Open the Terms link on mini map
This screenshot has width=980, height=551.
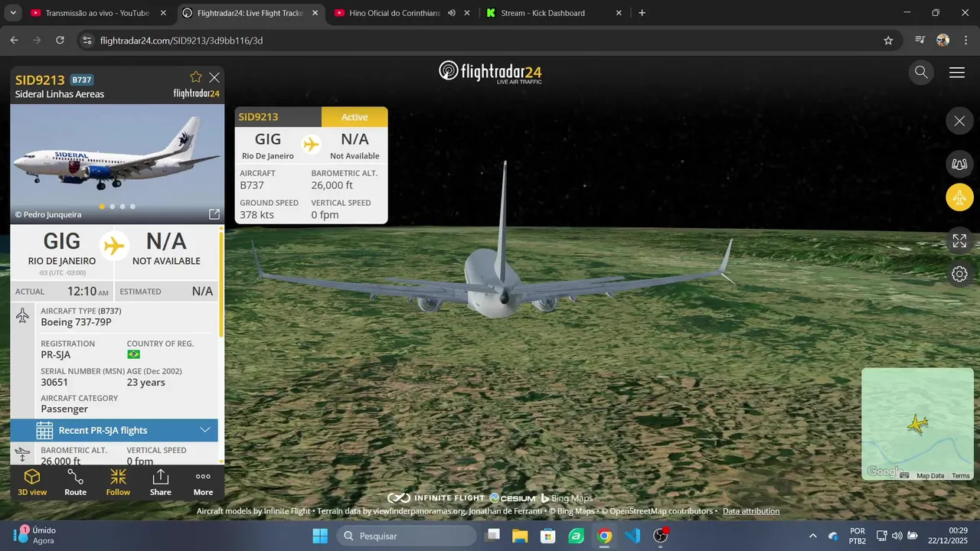(961, 476)
